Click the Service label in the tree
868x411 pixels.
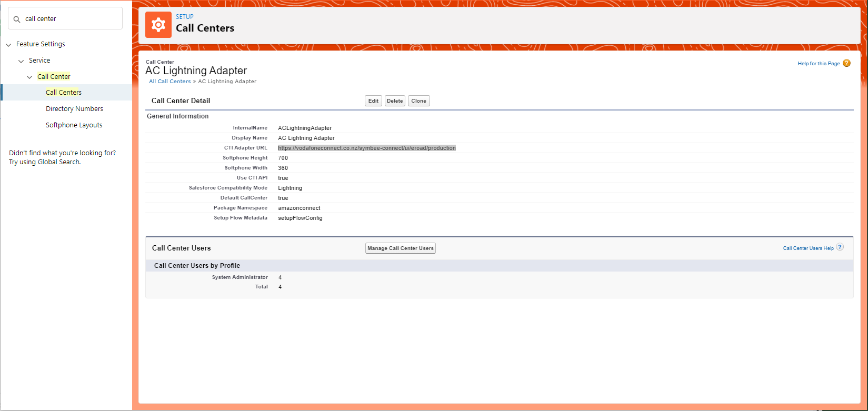tap(39, 61)
